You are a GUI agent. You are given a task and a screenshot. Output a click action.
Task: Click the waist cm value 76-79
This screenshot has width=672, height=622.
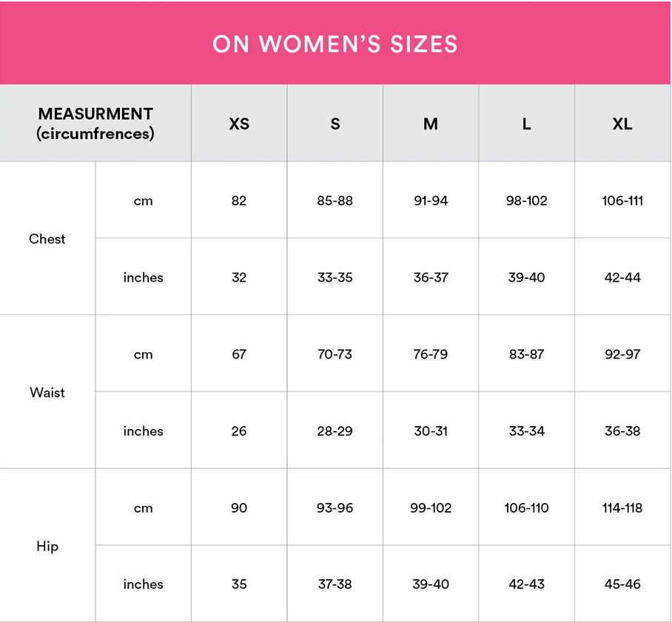(x=431, y=354)
